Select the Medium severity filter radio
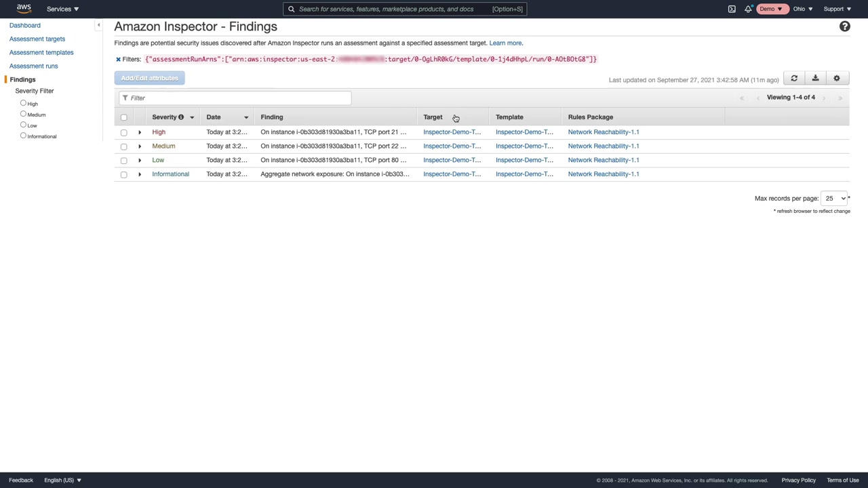868x488 pixels. pyautogui.click(x=23, y=114)
